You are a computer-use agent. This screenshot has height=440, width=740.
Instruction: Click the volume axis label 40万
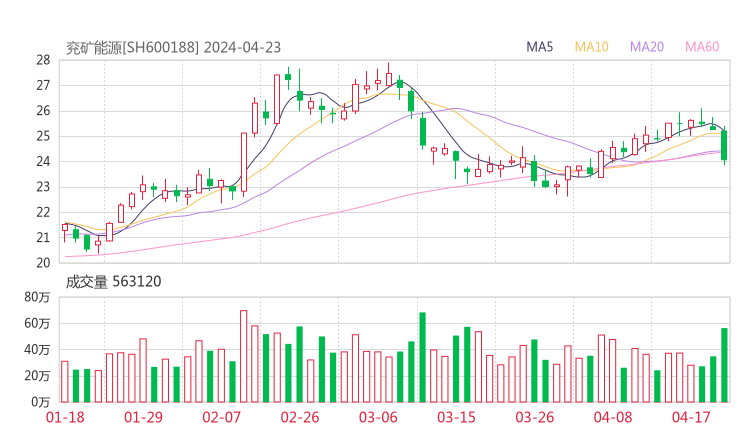pos(37,350)
